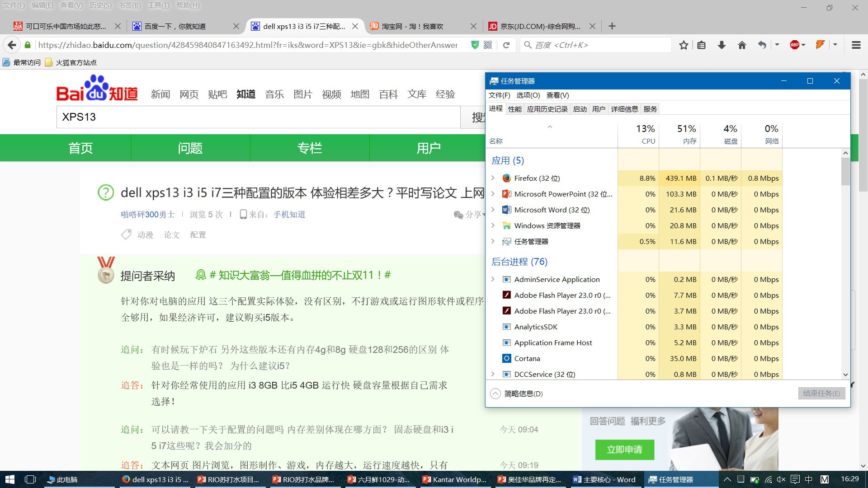This screenshot has width=868, height=488.
Task: Expand the Firefox process entry
Action: click(x=493, y=178)
